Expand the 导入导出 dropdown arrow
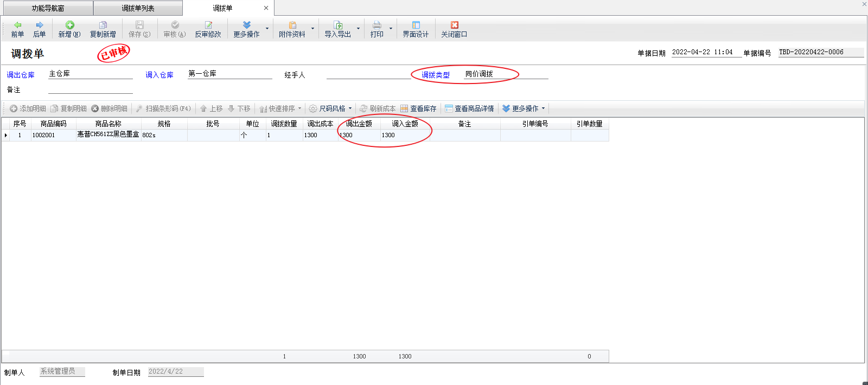 pyautogui.click(x=358, y=28)
